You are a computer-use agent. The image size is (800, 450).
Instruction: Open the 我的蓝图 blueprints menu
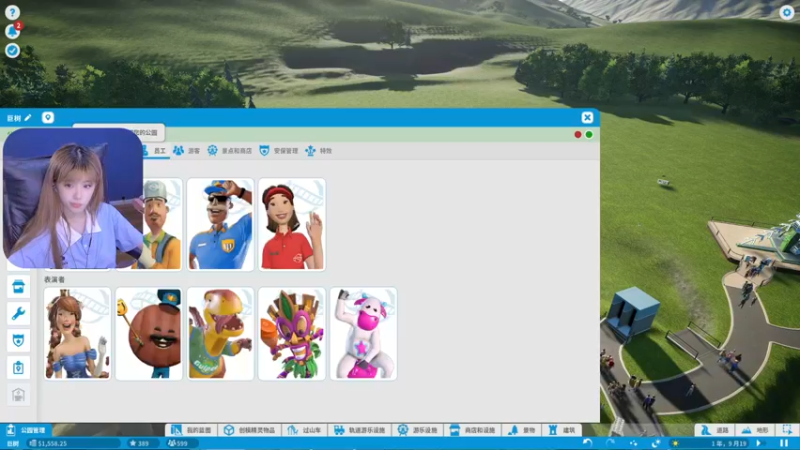tap(191, 430)
